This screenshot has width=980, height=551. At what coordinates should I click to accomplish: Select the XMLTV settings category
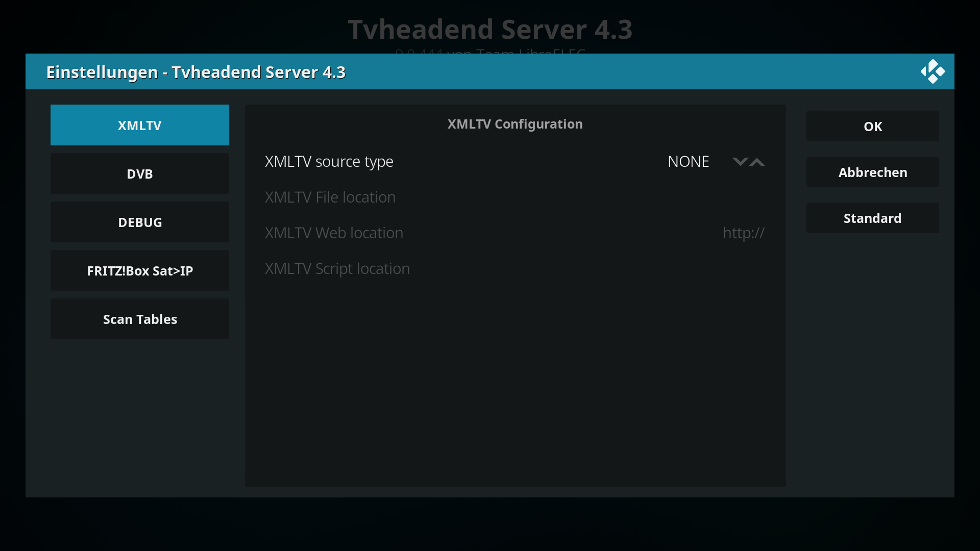[x=140, y=125]
